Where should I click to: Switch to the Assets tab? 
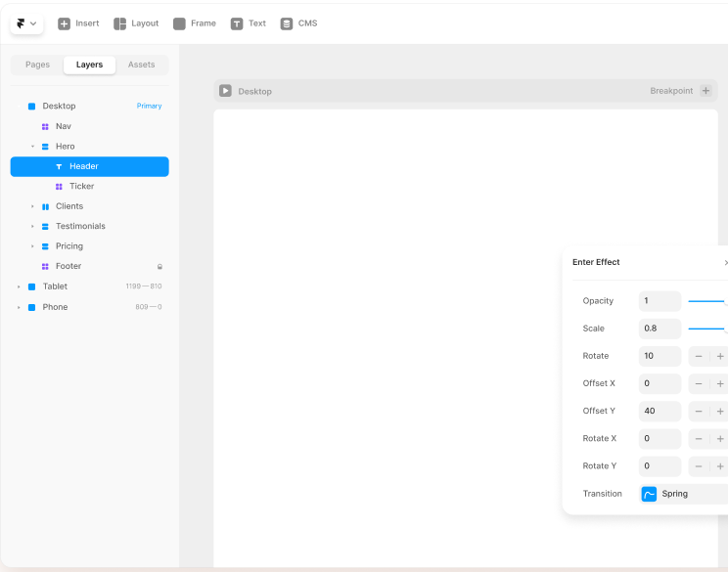pos(141,65)
